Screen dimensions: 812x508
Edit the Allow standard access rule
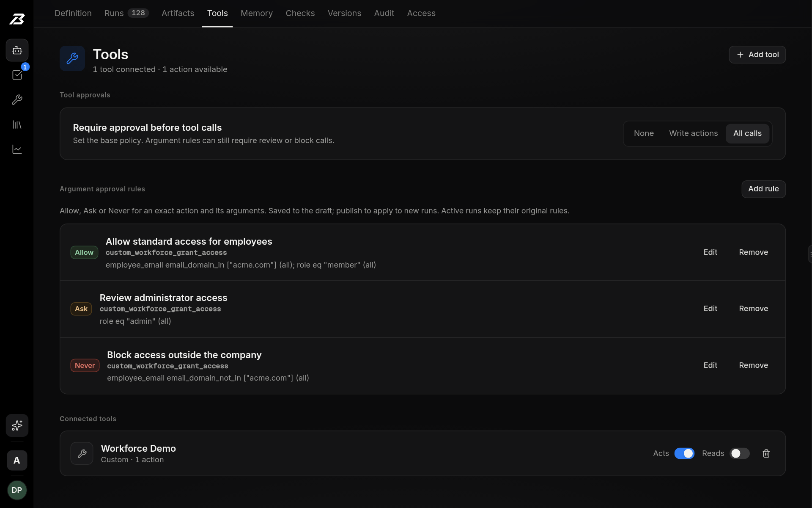click(x=710, y=252)
